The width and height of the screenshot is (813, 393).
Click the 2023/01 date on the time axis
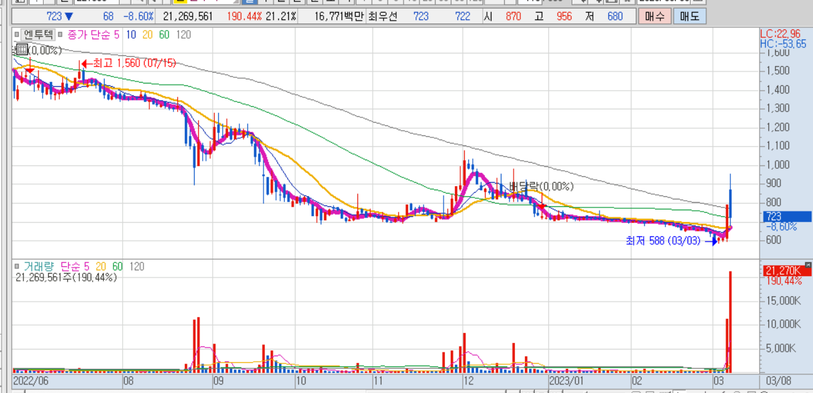click(566, 381)
